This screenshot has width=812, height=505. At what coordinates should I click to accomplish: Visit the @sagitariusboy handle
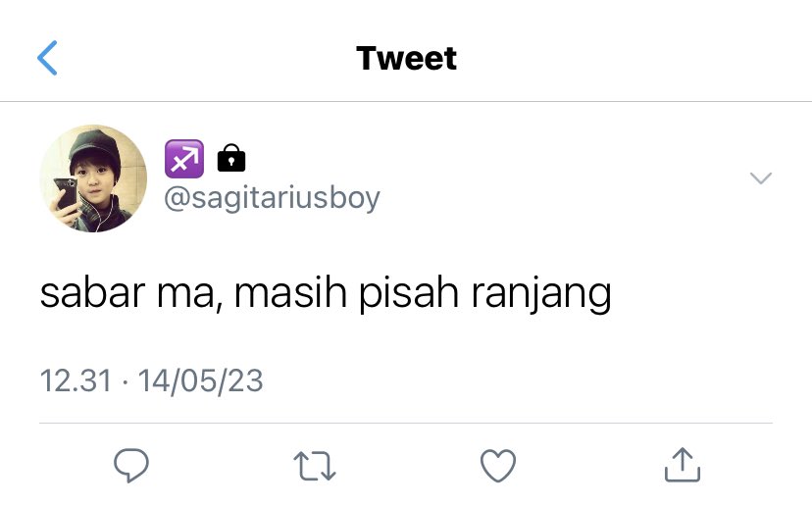point(272,198)
